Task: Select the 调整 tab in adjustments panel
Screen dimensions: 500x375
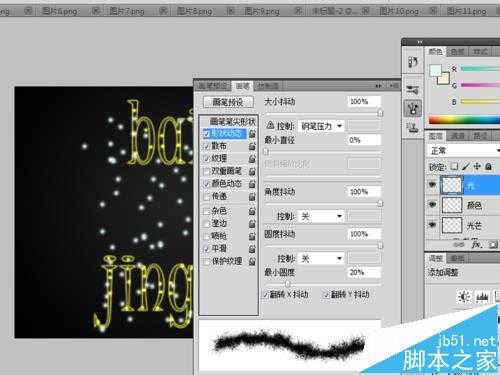Action: 435,258
